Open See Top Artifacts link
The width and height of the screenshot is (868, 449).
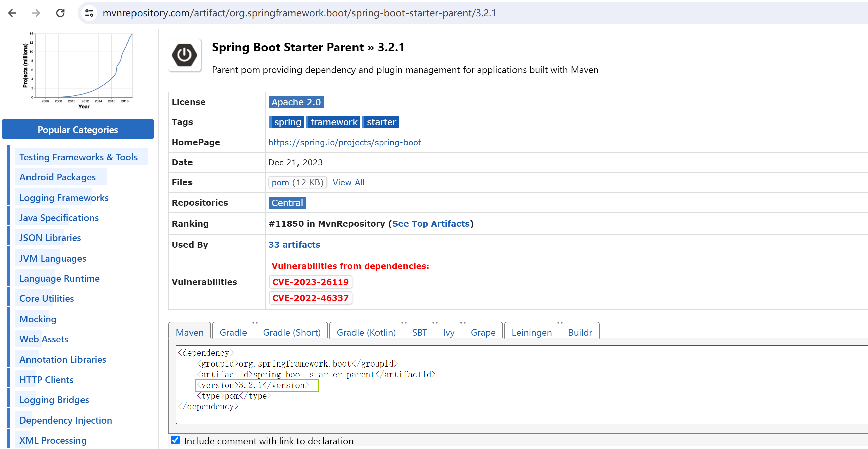431,224
